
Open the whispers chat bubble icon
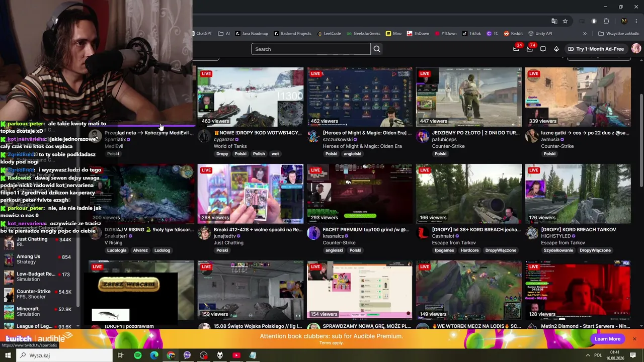coord(543,49)
